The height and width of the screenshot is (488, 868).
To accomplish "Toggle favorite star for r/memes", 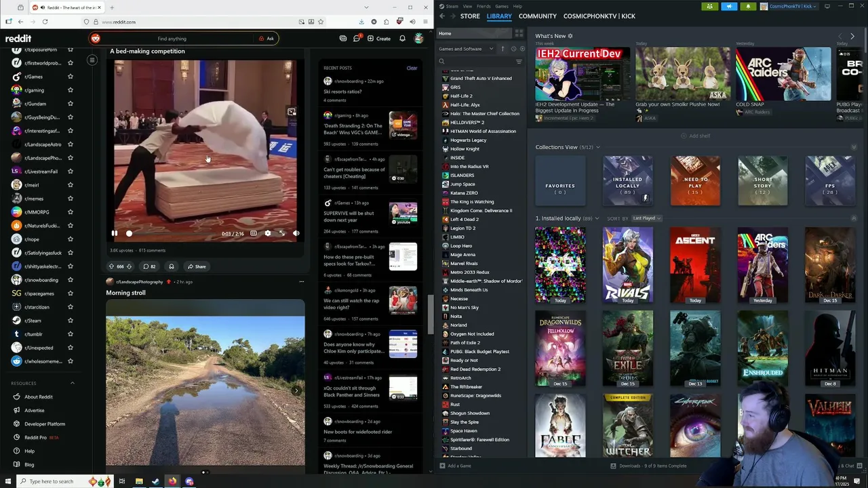I will point(70,199).
